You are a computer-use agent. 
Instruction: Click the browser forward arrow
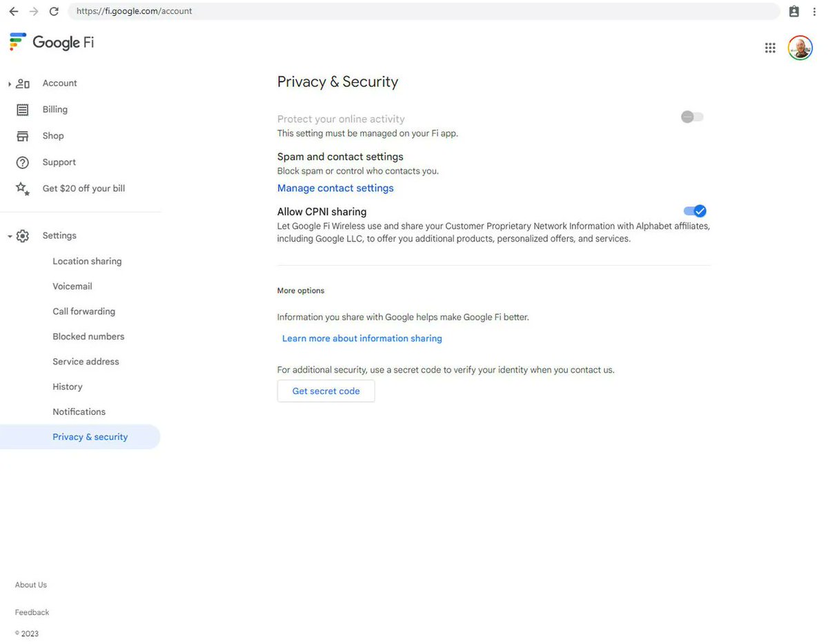pos(34,11)
